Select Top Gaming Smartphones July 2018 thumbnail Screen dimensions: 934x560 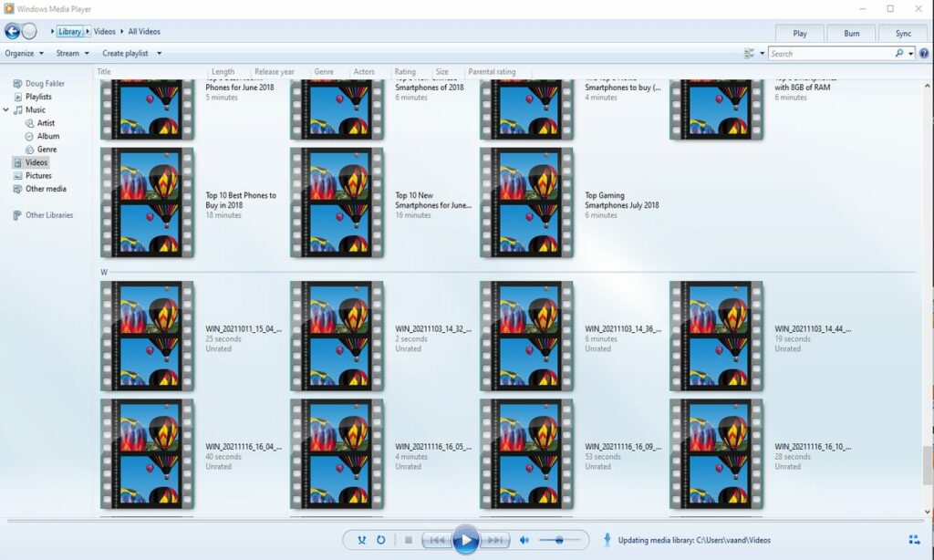pyautogui.click(x=526, y=202)
